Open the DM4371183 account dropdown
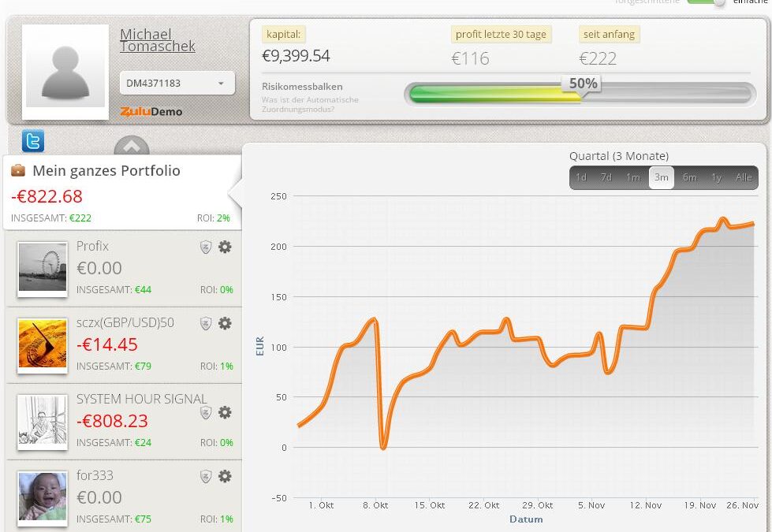The width and height of the screenshot is (772, 532). 177,83
